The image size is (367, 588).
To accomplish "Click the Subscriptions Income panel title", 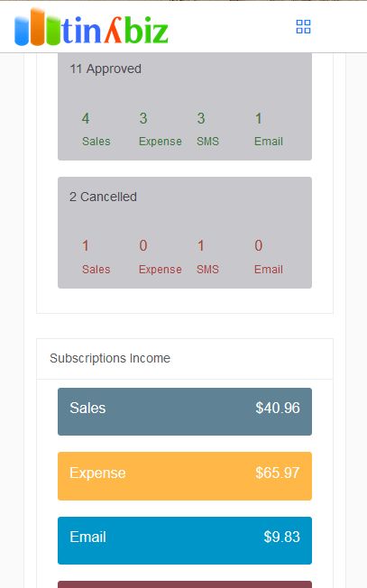I will point(110,358).
